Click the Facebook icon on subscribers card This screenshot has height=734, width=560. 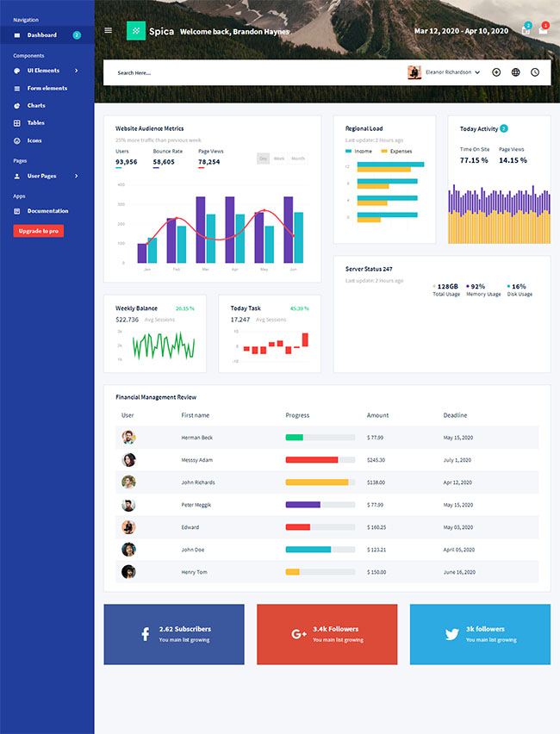(145, 634)
